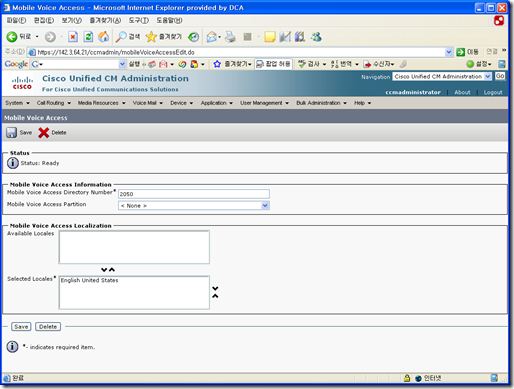Move locale down to Selected Locales arrow
This screenshot has height=389, width=514.
point(104,270)
